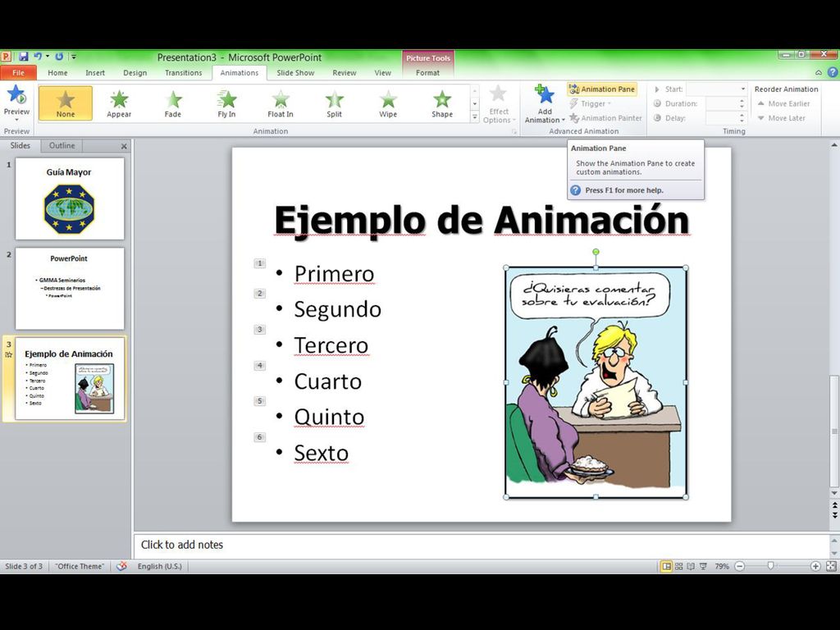Apply the Float In animation effect

pyautogui.click(x=281, y=103)
